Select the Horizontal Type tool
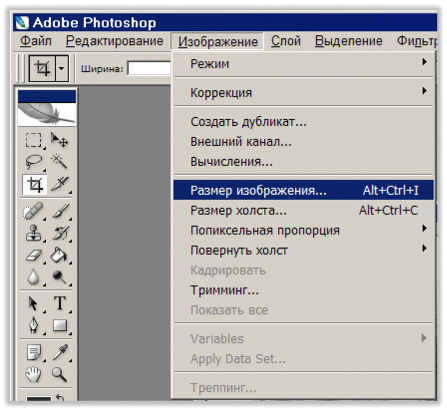 point(60,304)
